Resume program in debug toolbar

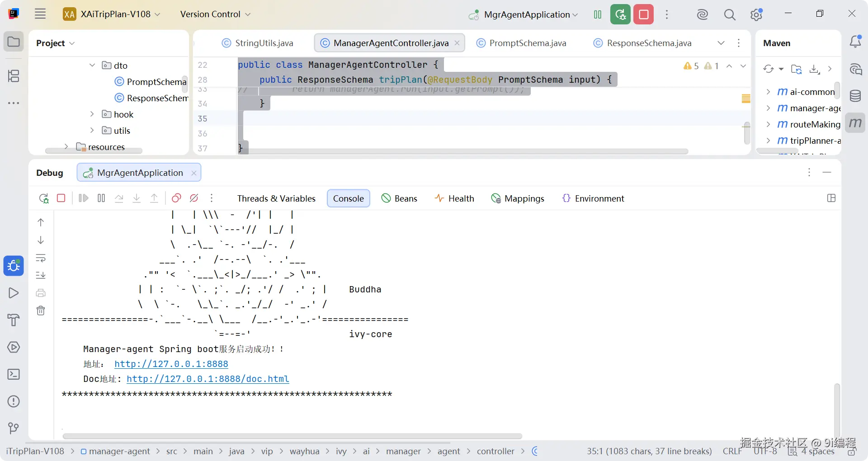[x=84, y=198]
